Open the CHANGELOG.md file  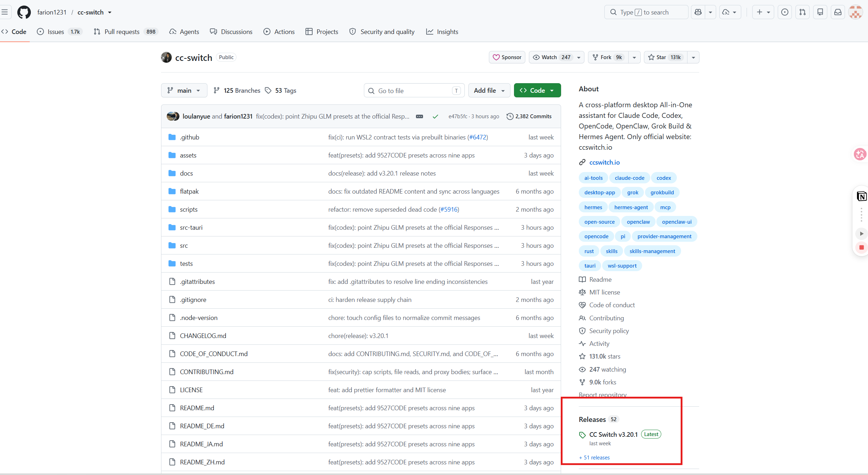(203, 336)
